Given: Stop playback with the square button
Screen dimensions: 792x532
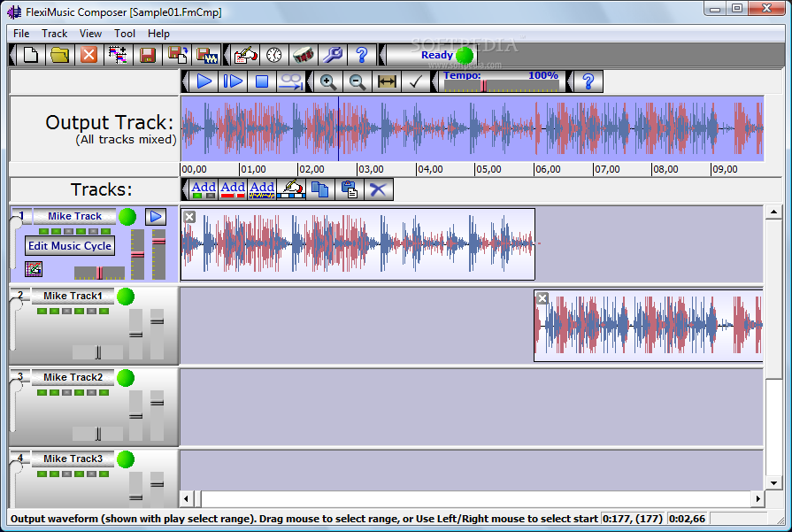Looking at the screenshot, I should pos(262,81).
